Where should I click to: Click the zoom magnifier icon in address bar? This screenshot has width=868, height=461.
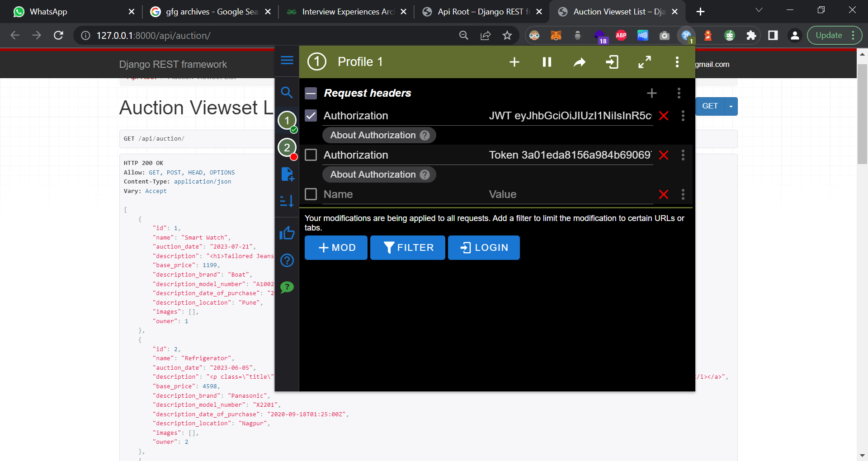(x=464, y=35)
